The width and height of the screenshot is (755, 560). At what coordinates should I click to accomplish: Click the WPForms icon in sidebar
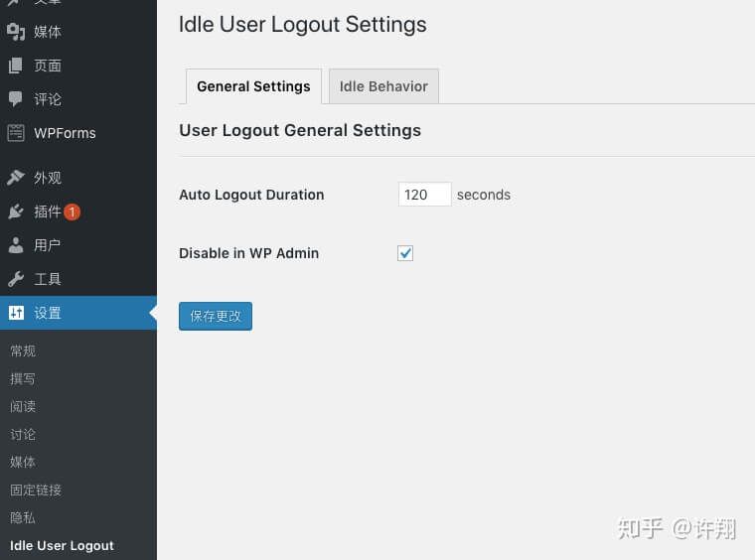tap(16, 133)
